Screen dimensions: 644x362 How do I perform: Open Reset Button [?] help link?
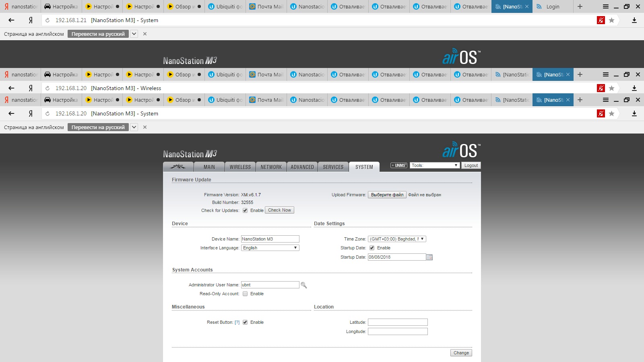click(237, 322)
